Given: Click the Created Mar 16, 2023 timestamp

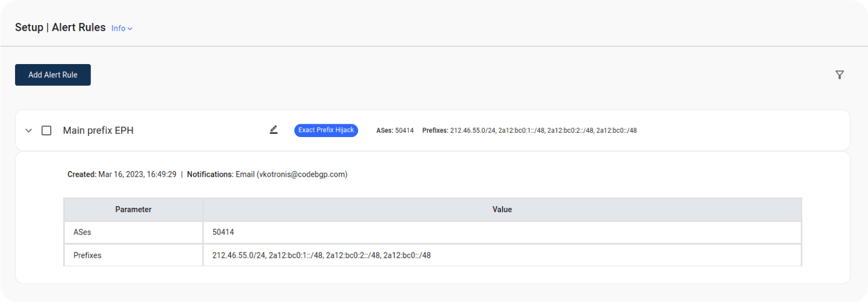Looking at the screenshot, I should point(122,174).
